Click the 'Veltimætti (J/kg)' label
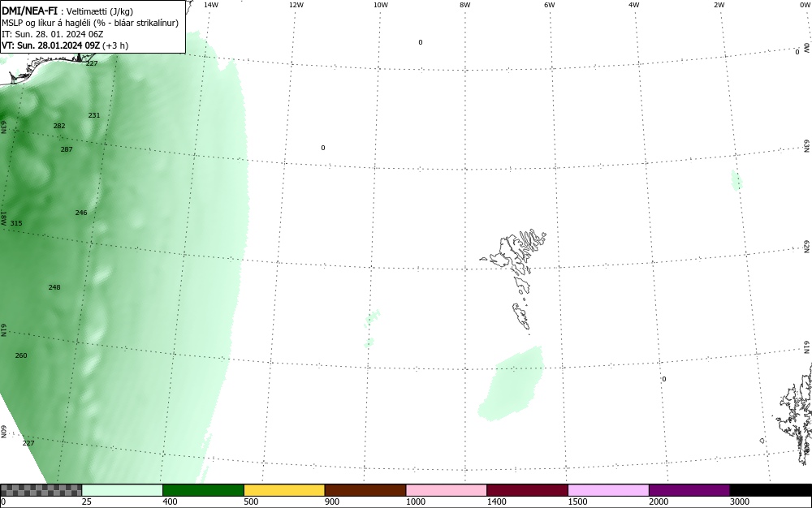 pyautogui.click(x=100, y=11)
